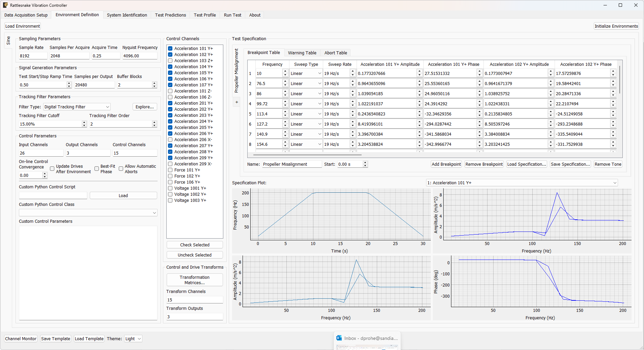Click Initialize Environments button
This screenshot has width=644, height=350.
(x=616, y=26)
